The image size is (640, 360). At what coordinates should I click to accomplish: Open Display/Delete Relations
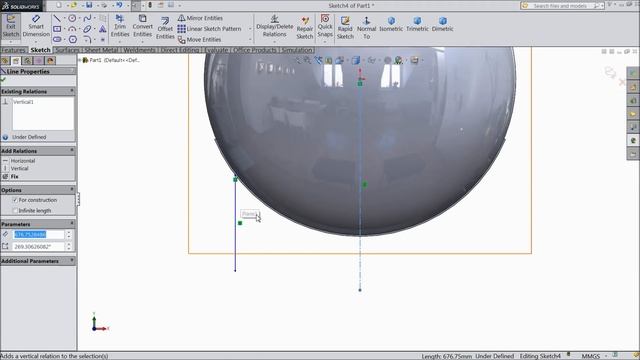274,26
